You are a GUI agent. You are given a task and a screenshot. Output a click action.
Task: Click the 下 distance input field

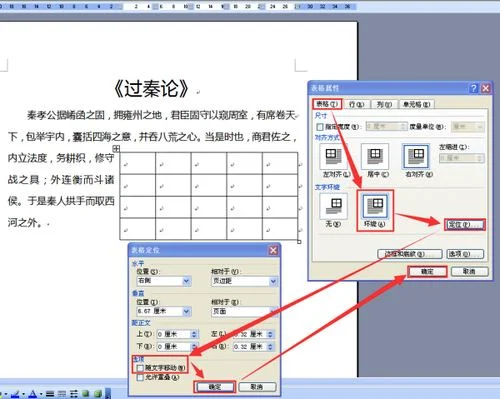pos(174,347)
